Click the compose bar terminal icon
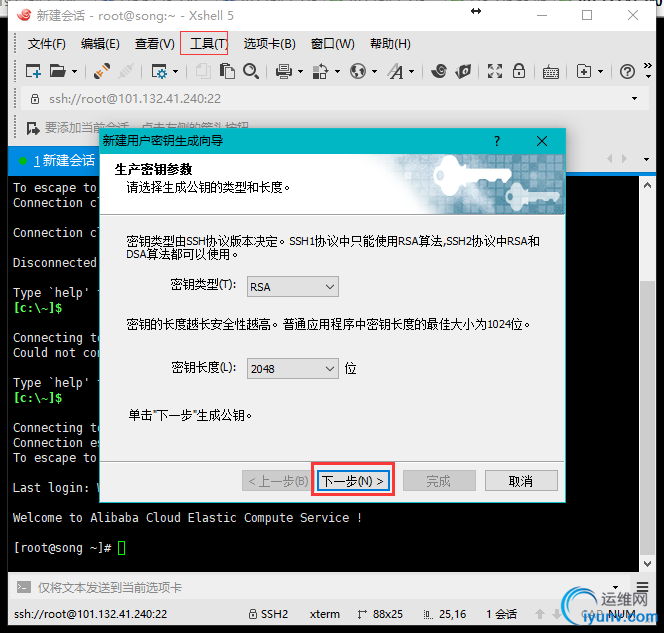Screen dimensions: 664x633 coord(23,587)
